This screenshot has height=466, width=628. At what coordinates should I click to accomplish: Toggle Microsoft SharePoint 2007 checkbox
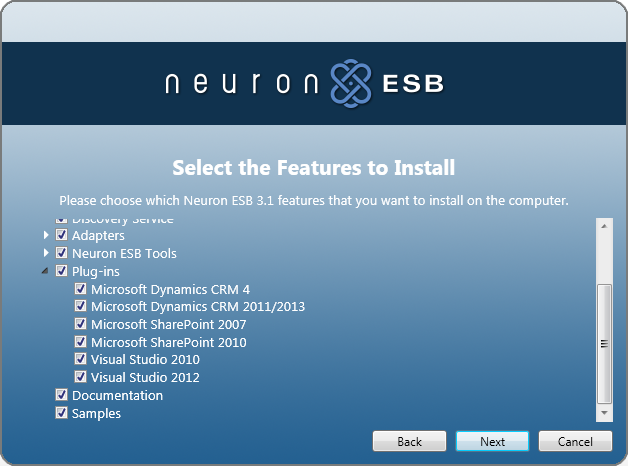click(81, 323)
